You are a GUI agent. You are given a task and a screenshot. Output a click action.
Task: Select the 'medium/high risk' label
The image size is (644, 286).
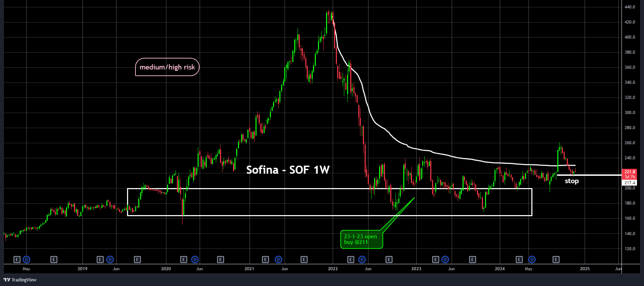coord(167,67)
